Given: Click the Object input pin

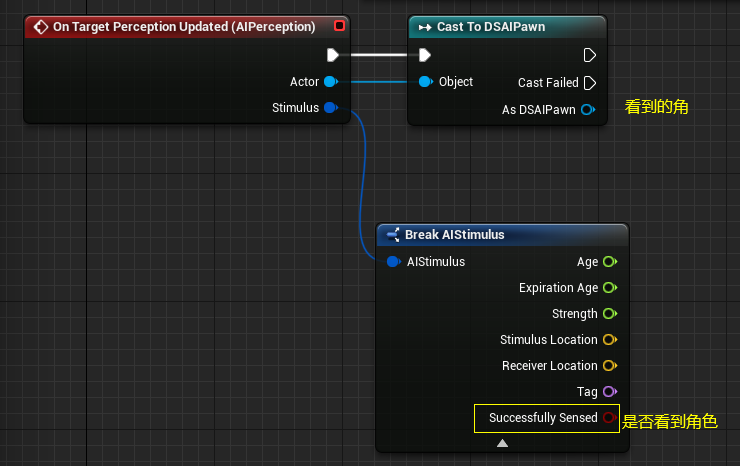Looking at the screenshot, I should click(426, 82).
